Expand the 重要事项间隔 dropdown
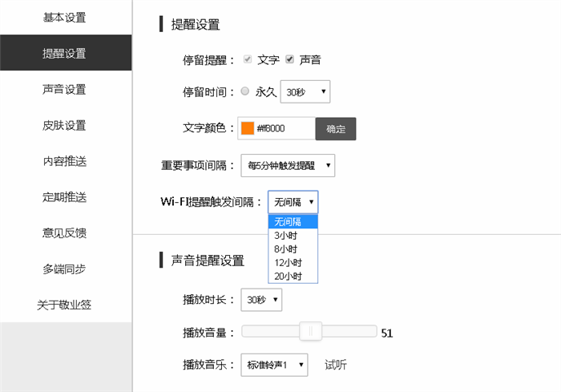 pyautogui.click(x=288, y=165)
